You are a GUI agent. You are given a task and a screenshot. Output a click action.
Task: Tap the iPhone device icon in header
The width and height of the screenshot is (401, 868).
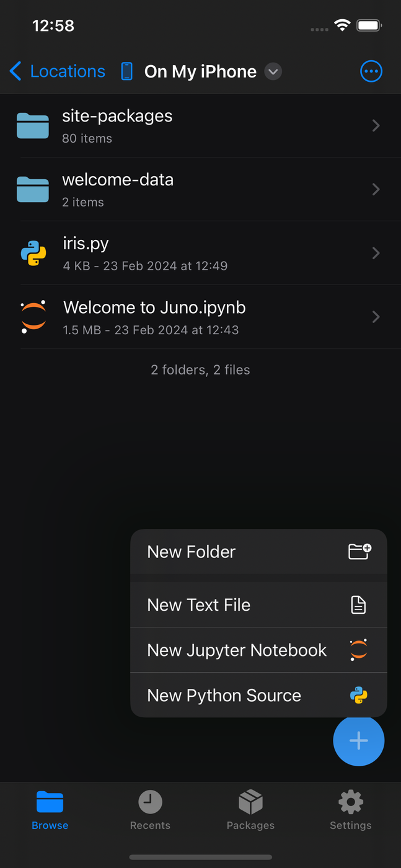[x=126, y=71]
